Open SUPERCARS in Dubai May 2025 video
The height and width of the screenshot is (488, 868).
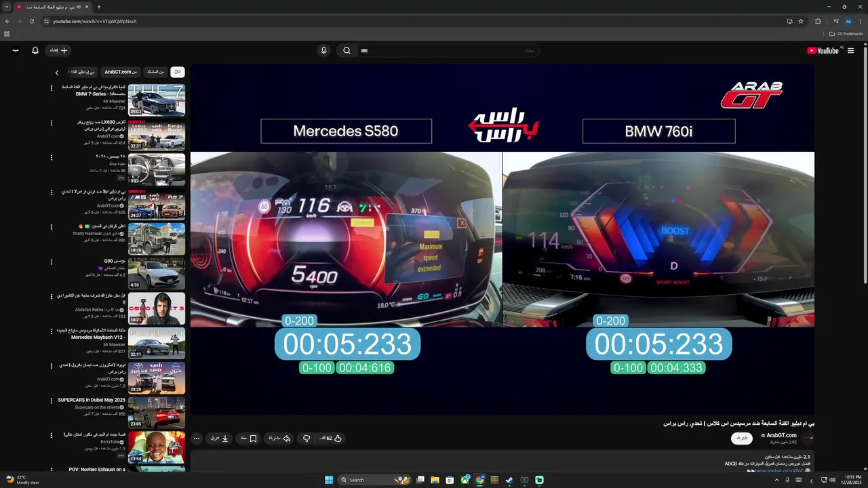click(157, 412)
